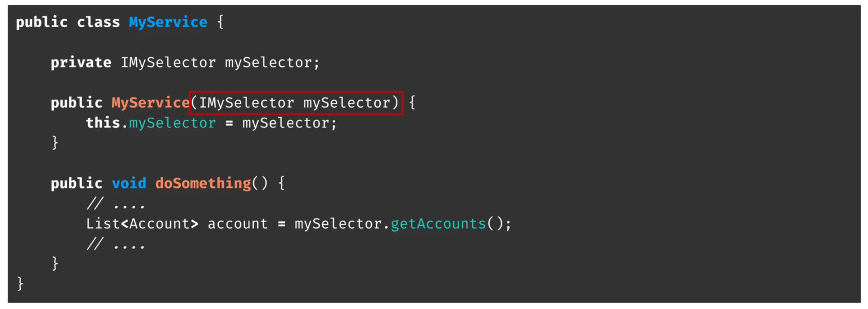Click the 'class' keyword on first line
Screen dimensions: 868x309
pyautogui.click(x=98, y=23)
